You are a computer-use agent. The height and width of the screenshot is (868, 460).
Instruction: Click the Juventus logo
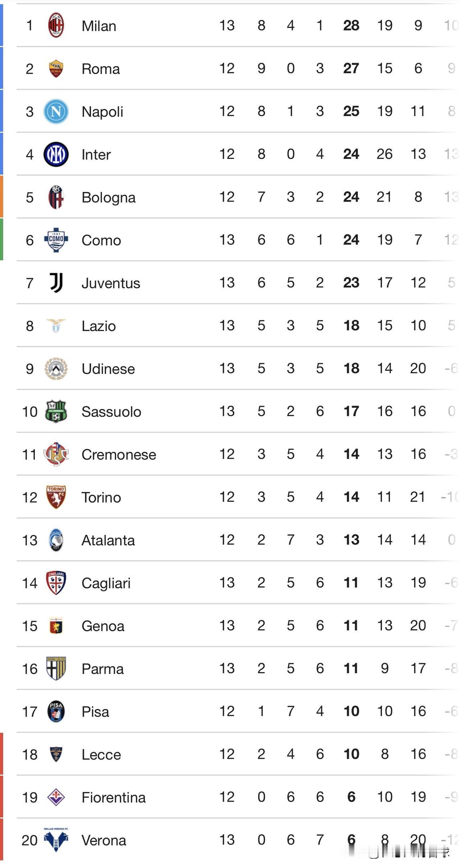[x=56, y=283]
